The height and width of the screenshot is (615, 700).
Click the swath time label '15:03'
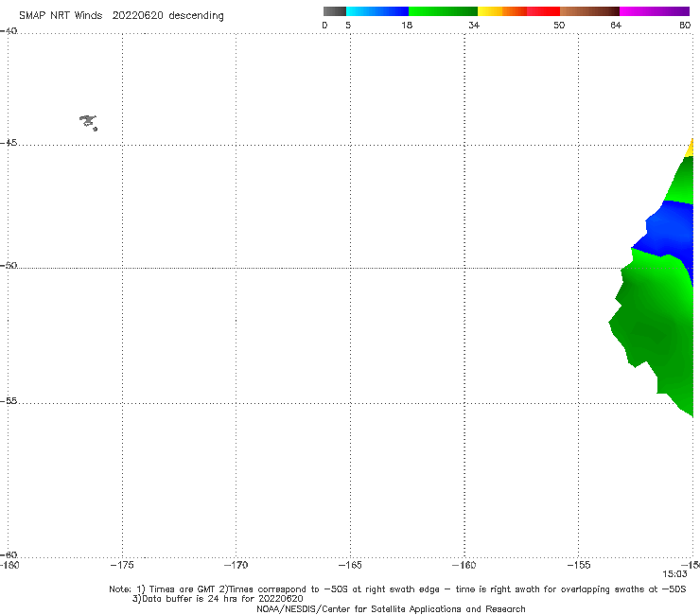(674, 574)
